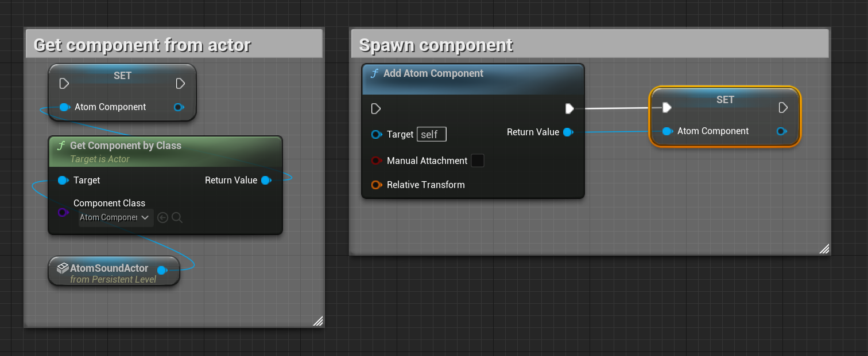Click the highlighted SET node's exec output pin
Viewport: 868px width, 356px height.
tap(783, 108)
